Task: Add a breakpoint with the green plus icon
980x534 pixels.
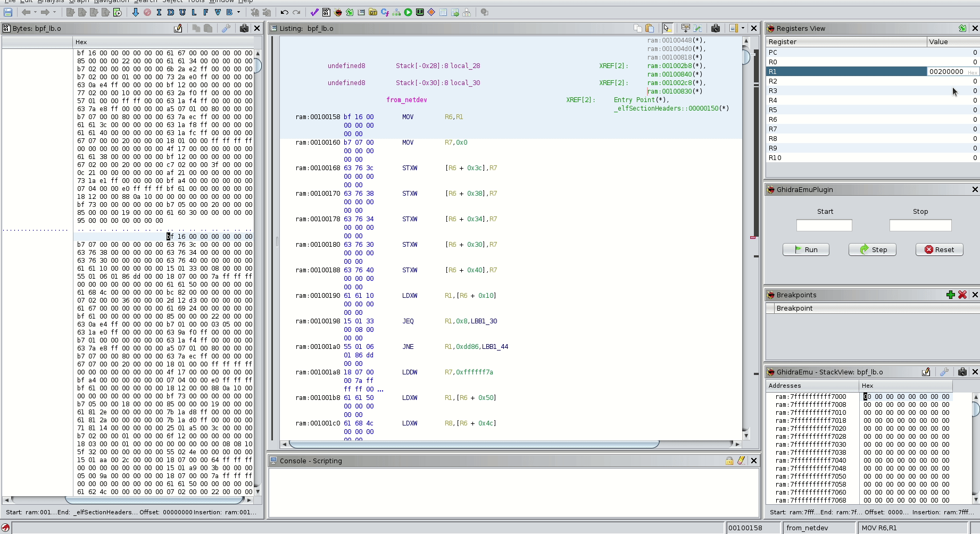Action: click(x=951, y=295)
